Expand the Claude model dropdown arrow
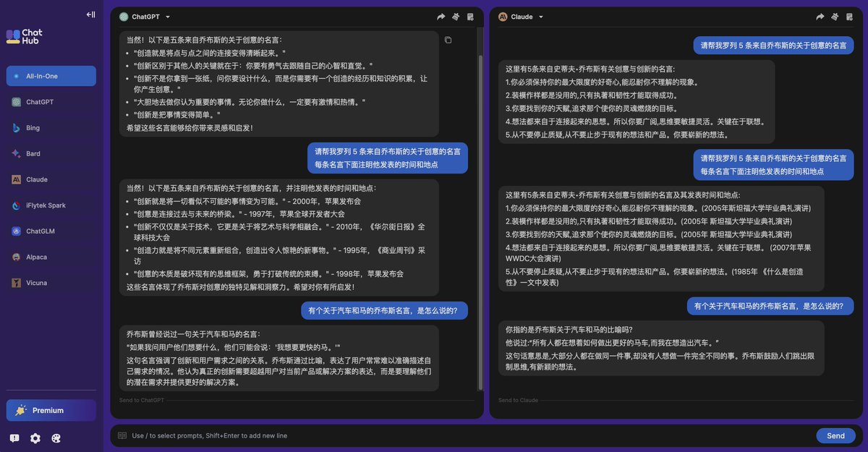This screenshot has height=452, width=868. [541, 17]
